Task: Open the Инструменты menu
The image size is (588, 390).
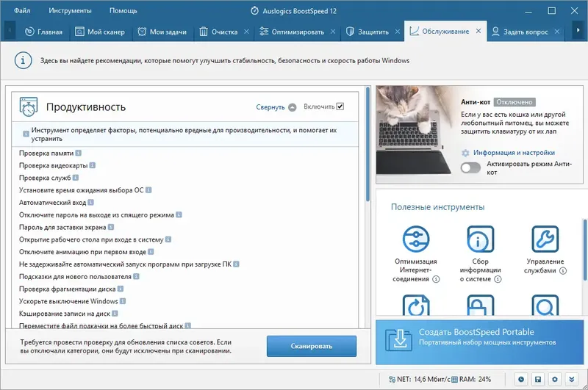Action: [x=70, y=10]
